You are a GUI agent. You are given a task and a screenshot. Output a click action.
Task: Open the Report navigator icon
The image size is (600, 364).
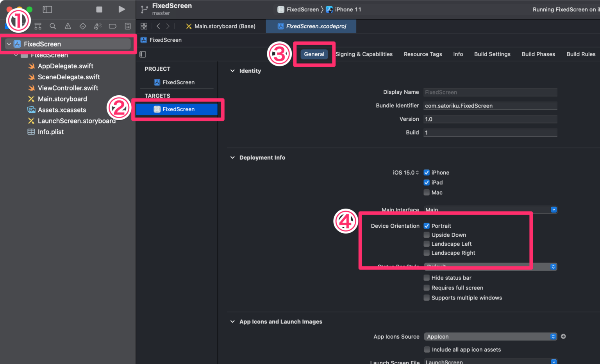[128, 26]
